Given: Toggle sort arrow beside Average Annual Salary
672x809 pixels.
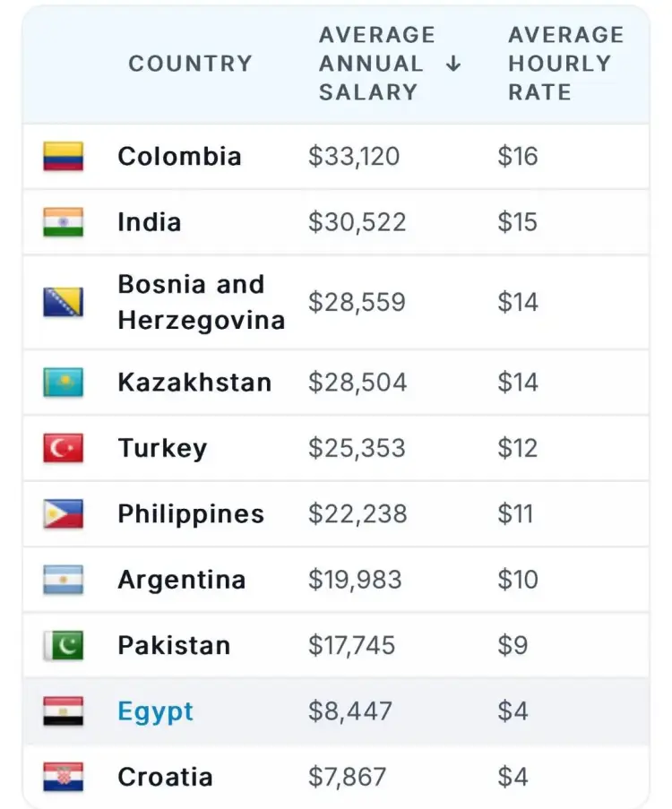Looking at the screenshot, I should [453, 64].
